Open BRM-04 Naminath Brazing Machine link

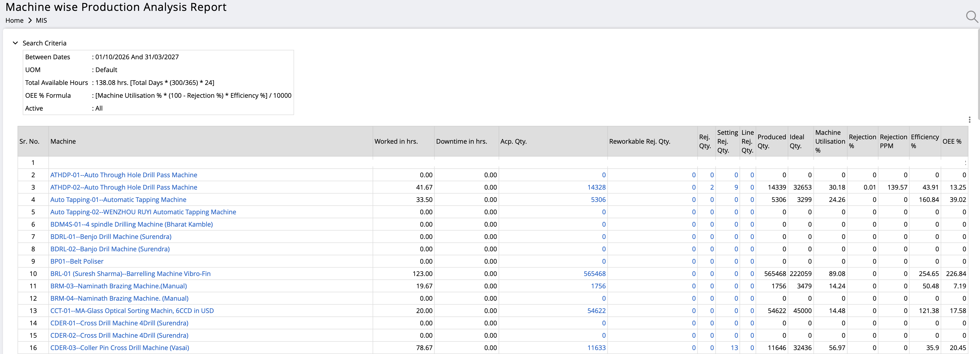[119, 298]
